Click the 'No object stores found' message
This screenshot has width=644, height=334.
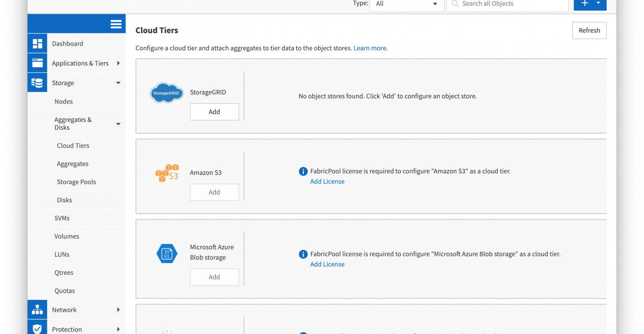(388, 96)
